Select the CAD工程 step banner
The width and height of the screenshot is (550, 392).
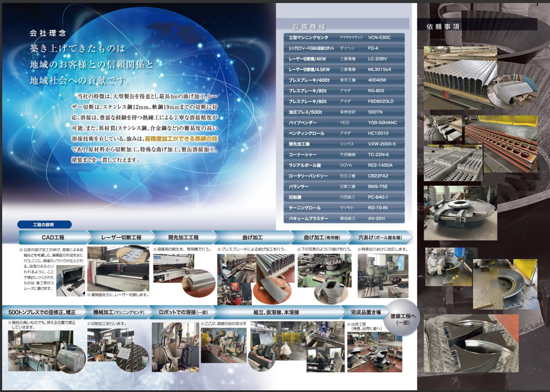53,238
